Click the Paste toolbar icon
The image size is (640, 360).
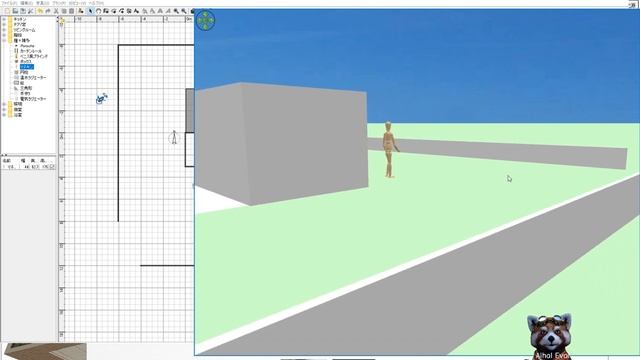(x=71, y=11)
